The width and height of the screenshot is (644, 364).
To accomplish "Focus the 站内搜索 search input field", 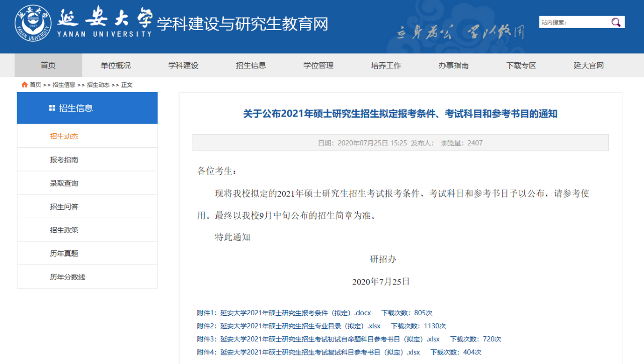I will click(575, 22).
